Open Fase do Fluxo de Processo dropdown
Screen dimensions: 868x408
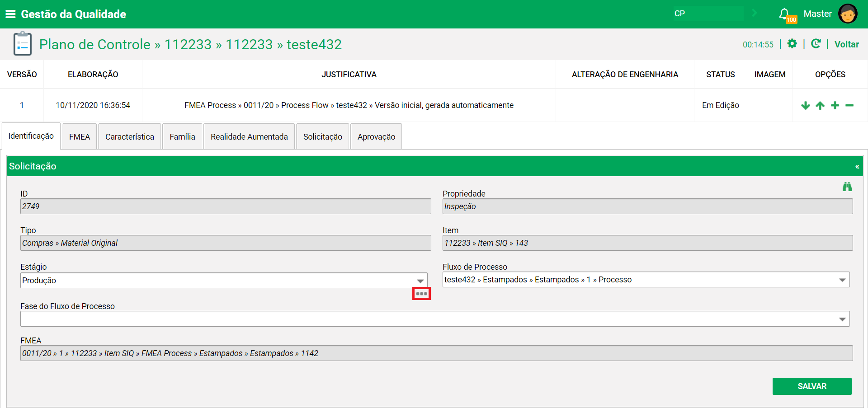pos(435,319)
